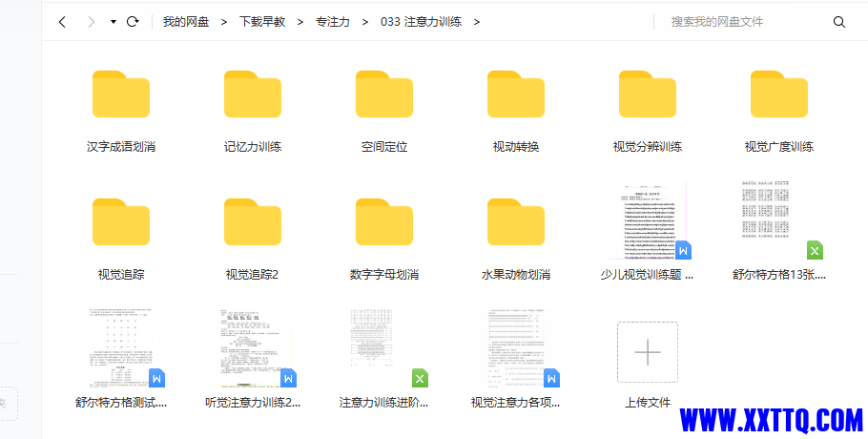Click the 空间定位 folder name
Viewport: 868px width, 439px height.
click(384, 147)
